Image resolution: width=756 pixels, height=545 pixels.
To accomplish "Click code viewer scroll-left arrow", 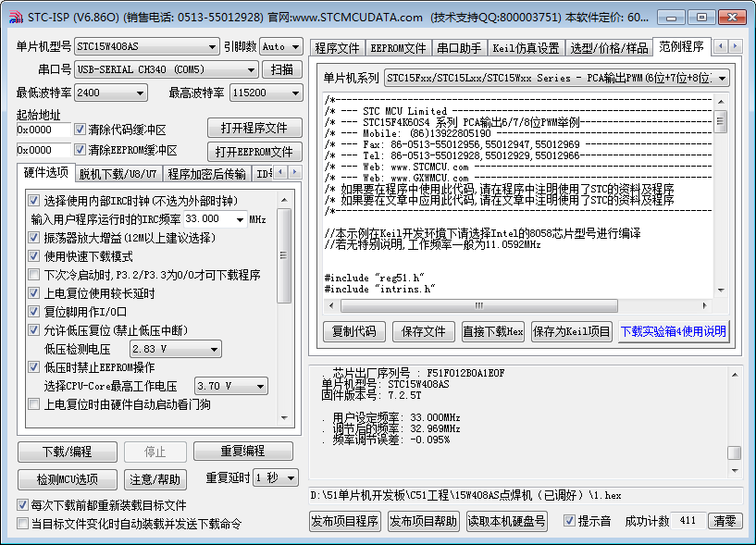I will click(331, 305).
